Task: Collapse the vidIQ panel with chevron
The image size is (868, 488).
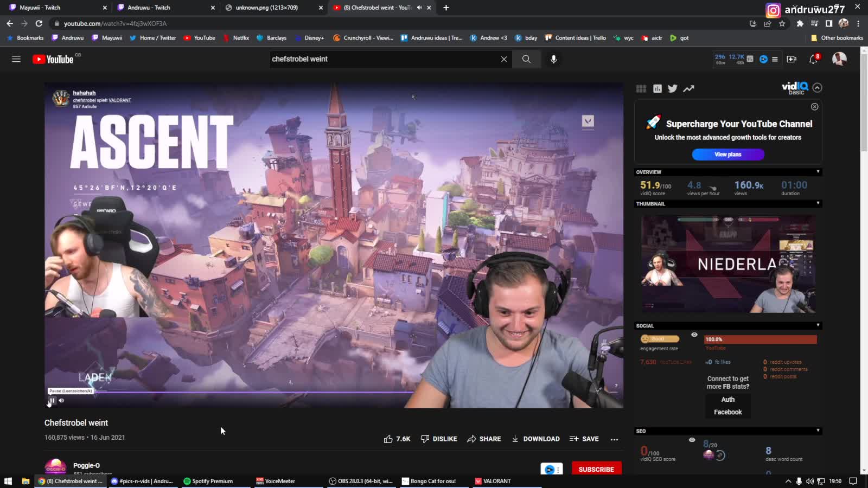Action: tap(818, 88)
